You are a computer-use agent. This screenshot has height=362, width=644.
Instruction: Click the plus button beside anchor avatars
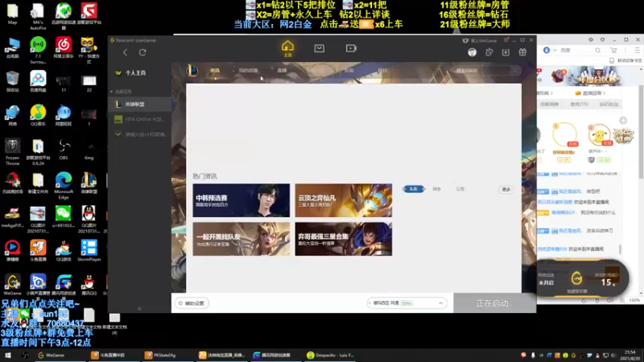(623, 120)
